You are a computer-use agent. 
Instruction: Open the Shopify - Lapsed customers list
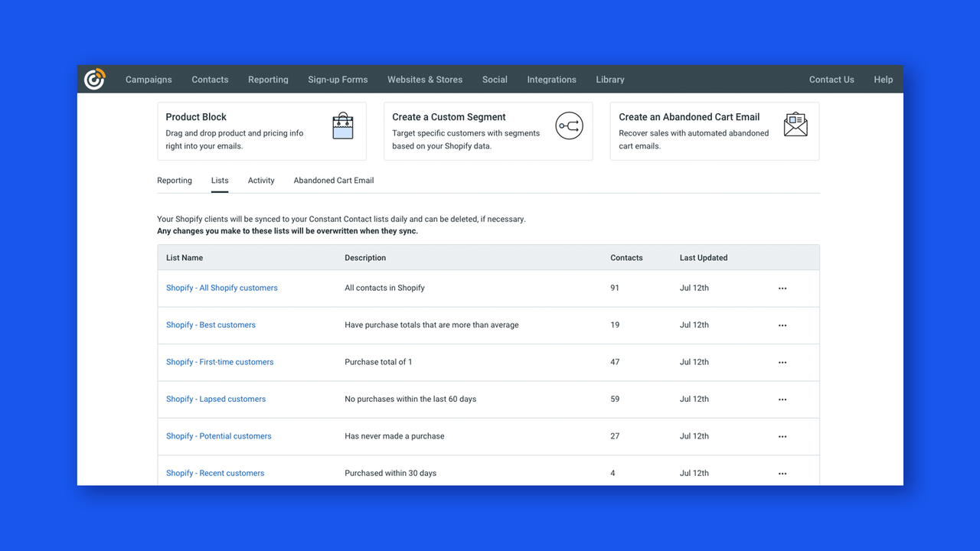click(x=216, y=399)
